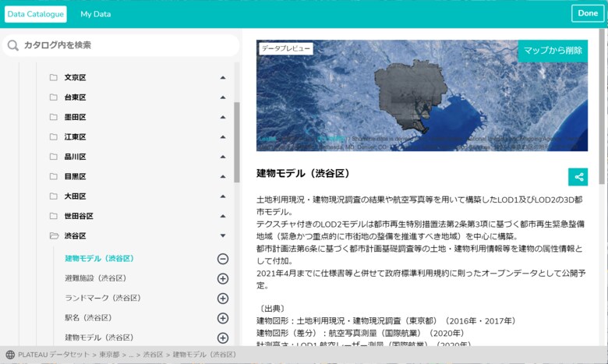The image size is (608, 364).
Task: Add ランドマーク(渋谷区) with its plus icon
Action: (223, 299)
